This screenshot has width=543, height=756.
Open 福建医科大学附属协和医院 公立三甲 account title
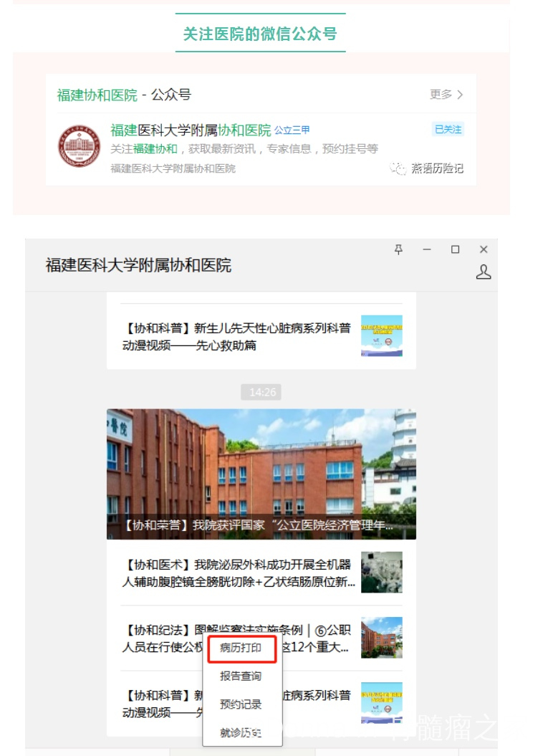point(210,130)
